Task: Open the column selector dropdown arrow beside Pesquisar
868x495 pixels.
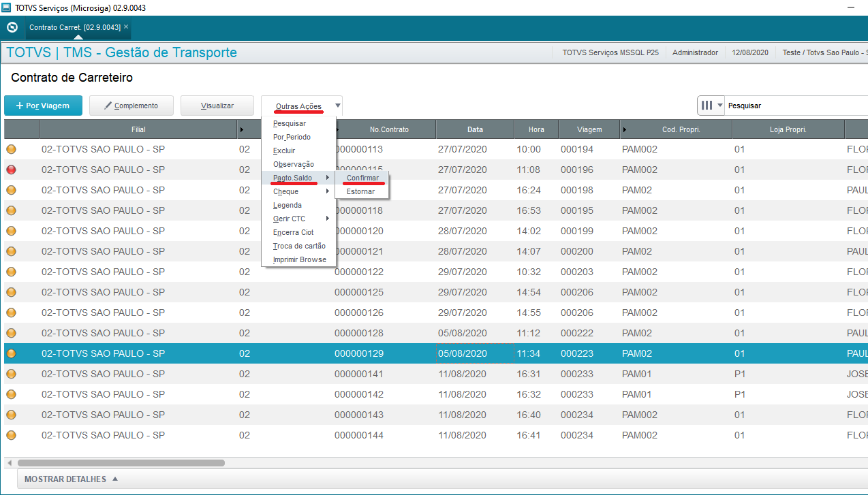Action: 720,106
